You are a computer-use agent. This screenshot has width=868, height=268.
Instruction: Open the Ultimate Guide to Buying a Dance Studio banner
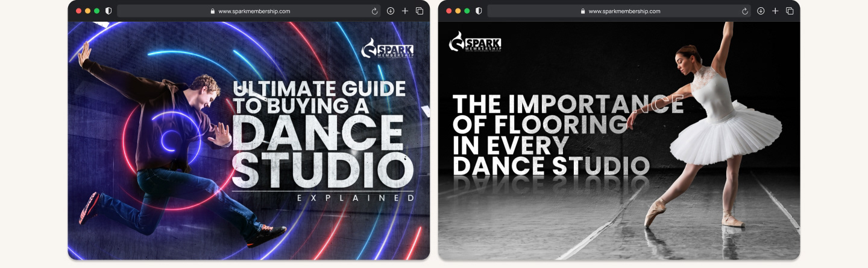pos(249,141)
